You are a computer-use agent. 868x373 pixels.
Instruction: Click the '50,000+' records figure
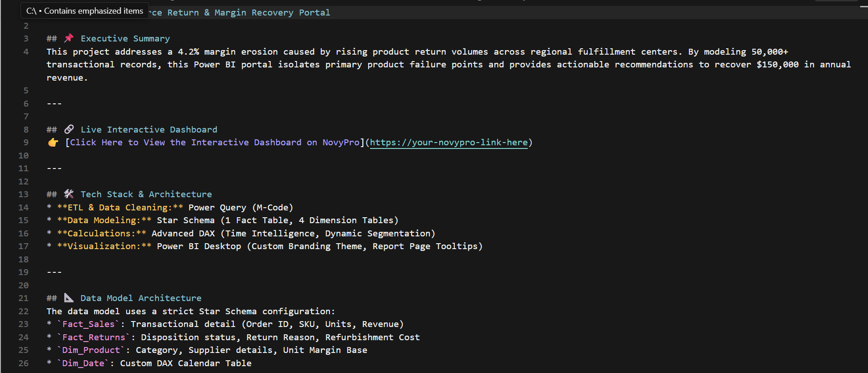(770, 52)
